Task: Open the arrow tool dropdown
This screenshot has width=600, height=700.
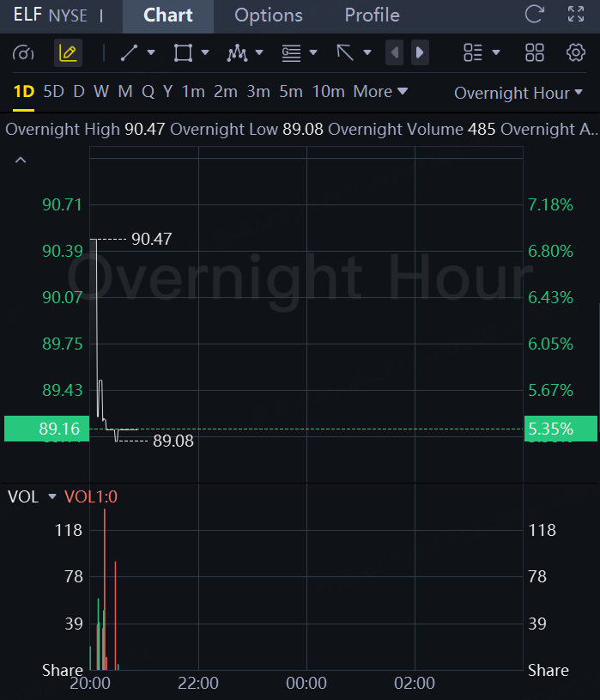Action: 367,53
